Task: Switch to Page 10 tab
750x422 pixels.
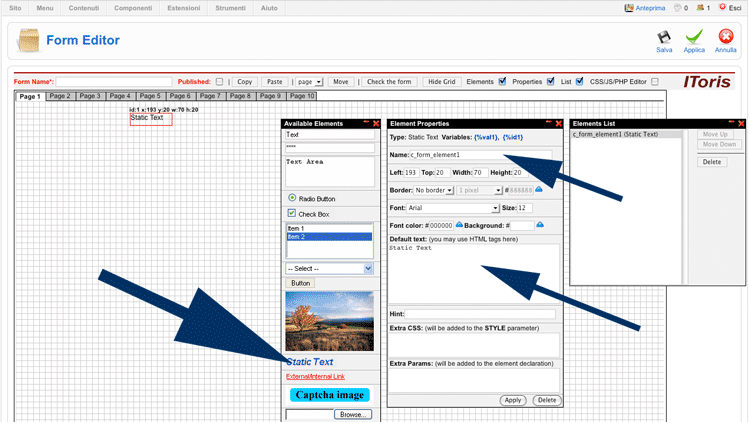Action: click(x=302, y=96)
